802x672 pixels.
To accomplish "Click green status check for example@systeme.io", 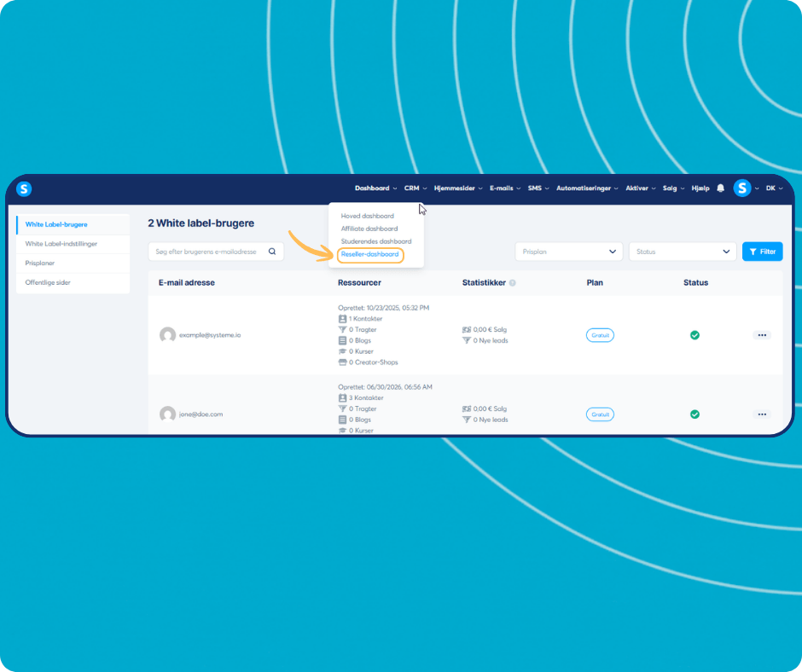I will pyautogui.click(x=694, y=335).
